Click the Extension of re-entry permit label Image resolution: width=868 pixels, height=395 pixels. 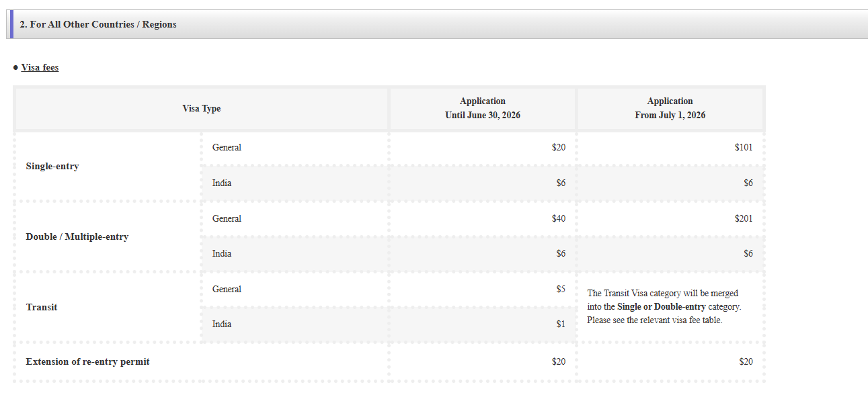pyautogui.click(x=88, y=361)
